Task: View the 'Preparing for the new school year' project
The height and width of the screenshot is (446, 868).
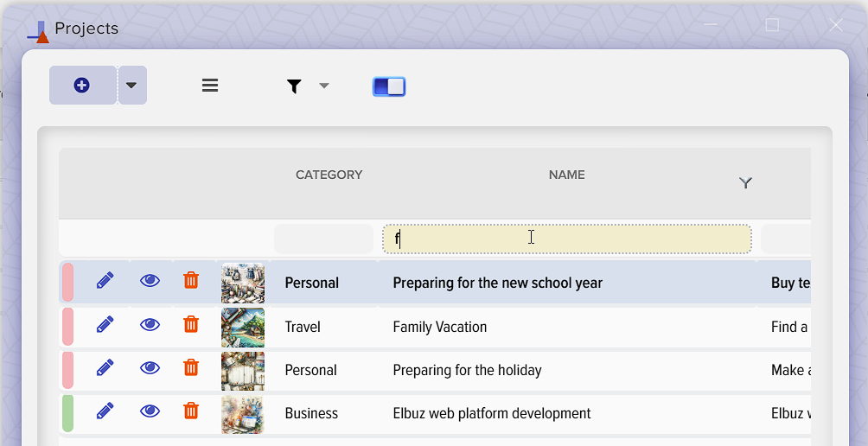Action: point(150,281)
